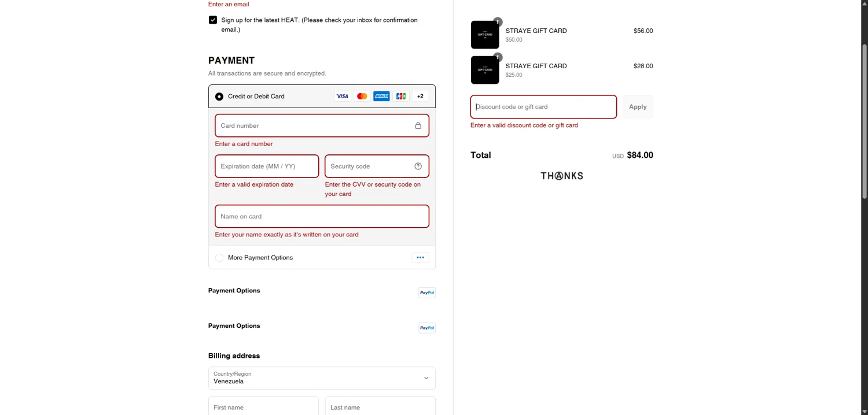The image size is (868, 415).
Task: Click the PAYMENT heading
Action: pyautogui.click(x=231, y=60)
